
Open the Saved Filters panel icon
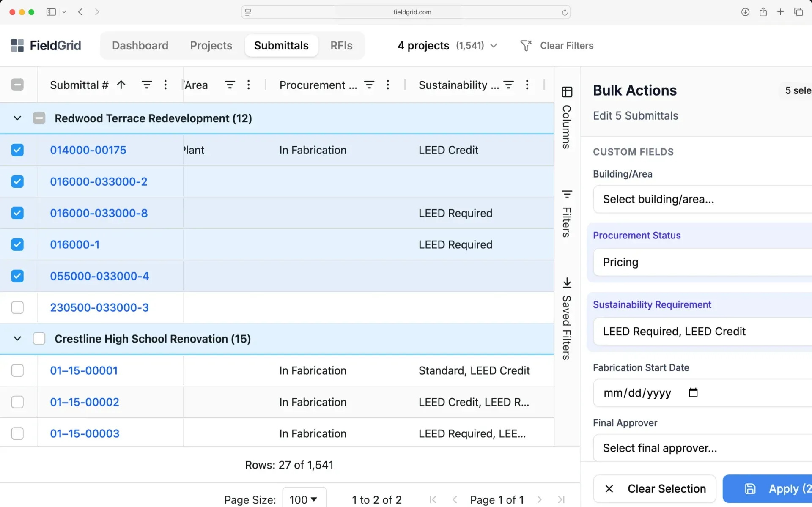(567, 282)
